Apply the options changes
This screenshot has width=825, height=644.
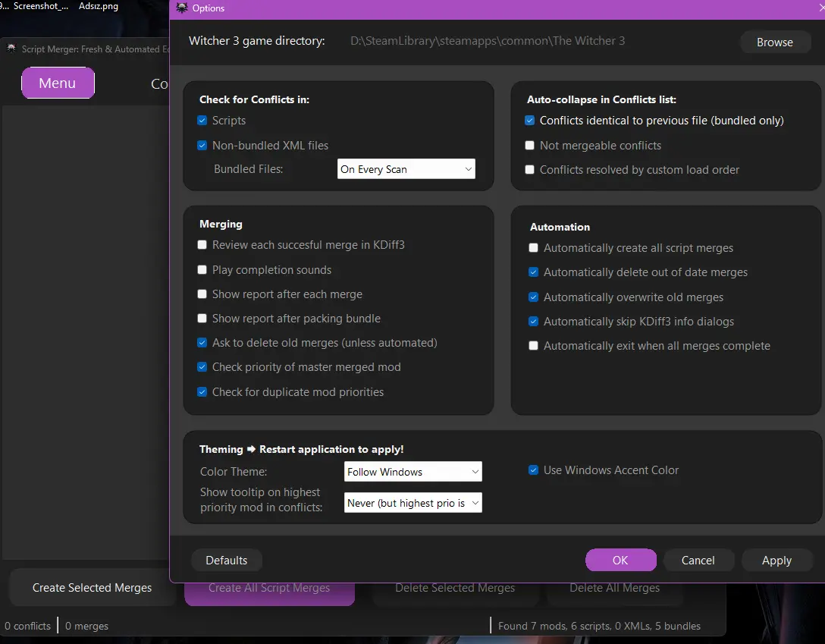776,561
